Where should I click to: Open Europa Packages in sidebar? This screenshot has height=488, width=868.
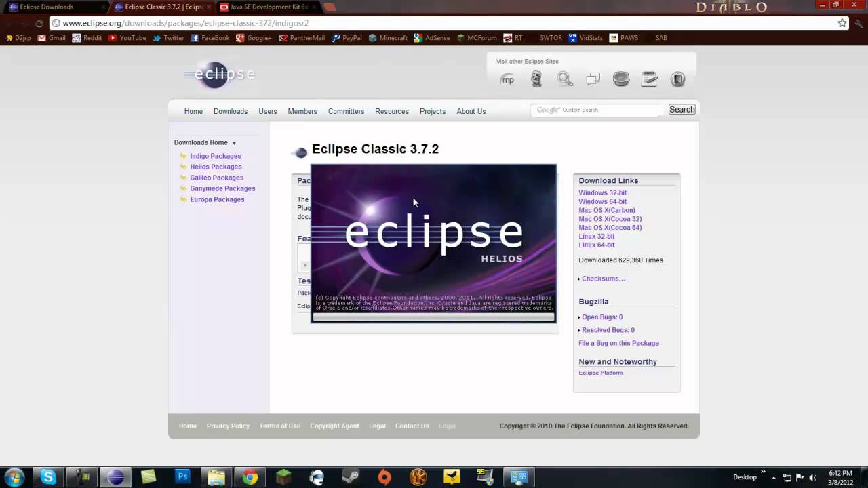click(x=217, y=199)
